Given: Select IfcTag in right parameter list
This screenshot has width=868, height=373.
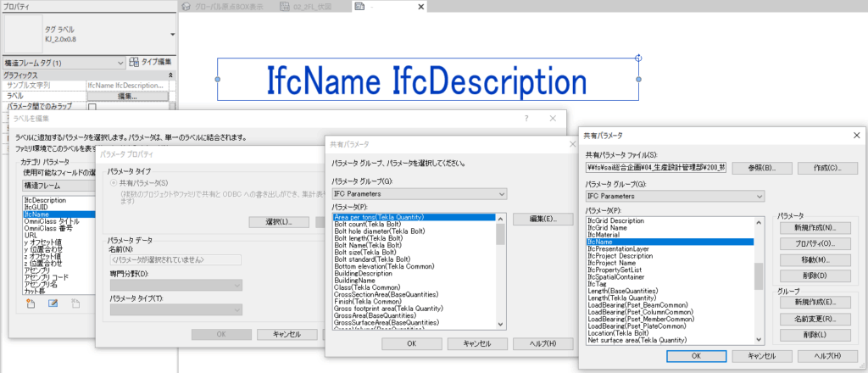Looking at the screenshot, I should (597, 283).
